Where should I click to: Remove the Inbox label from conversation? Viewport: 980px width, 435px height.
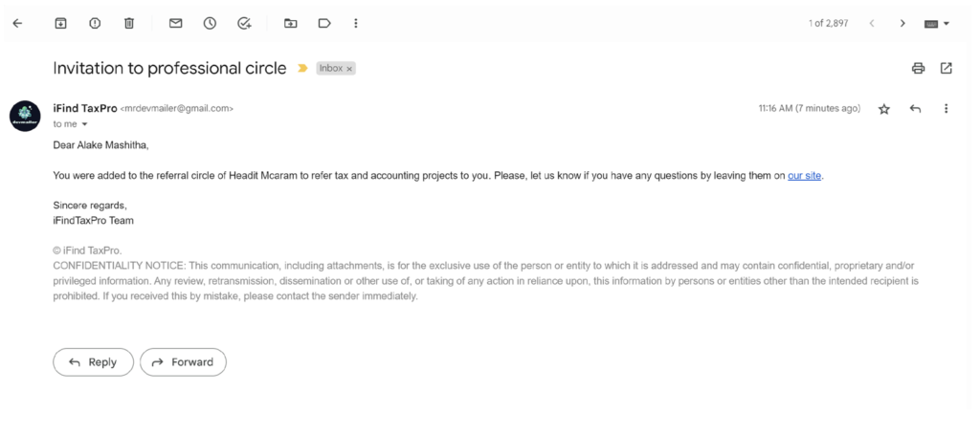pos(349,69)
